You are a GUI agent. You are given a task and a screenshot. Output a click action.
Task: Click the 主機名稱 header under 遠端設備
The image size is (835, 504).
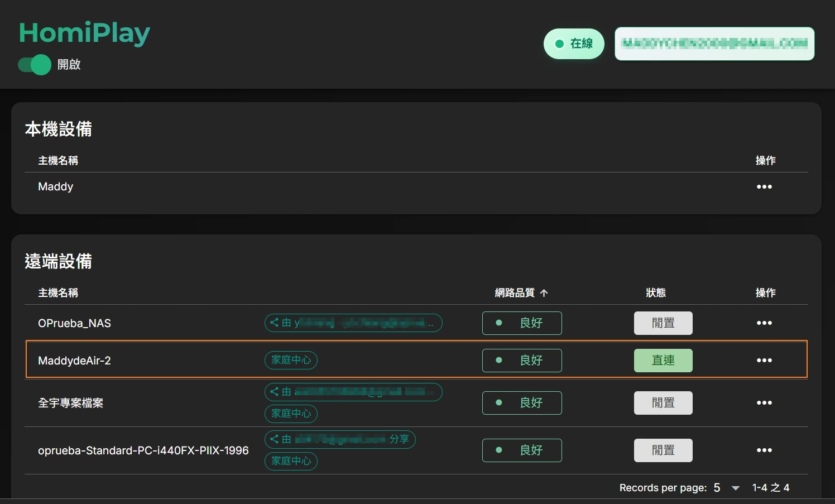pyautogui.click(x=58, y=293)
